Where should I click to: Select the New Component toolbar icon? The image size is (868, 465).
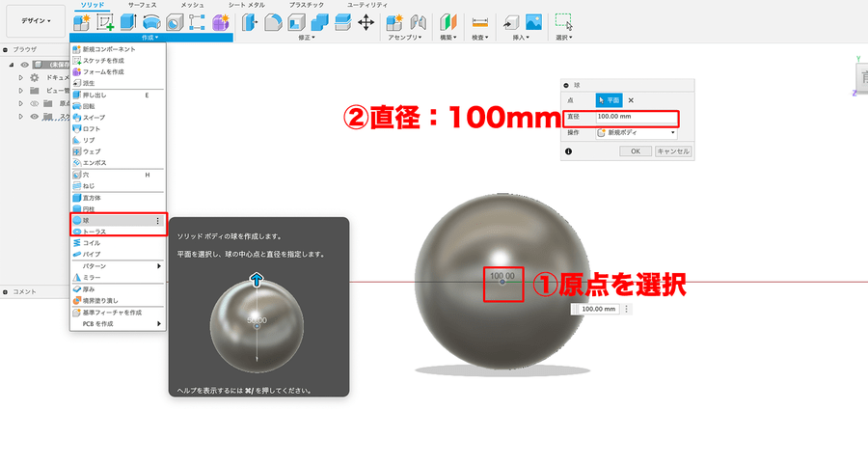(82, 22)
